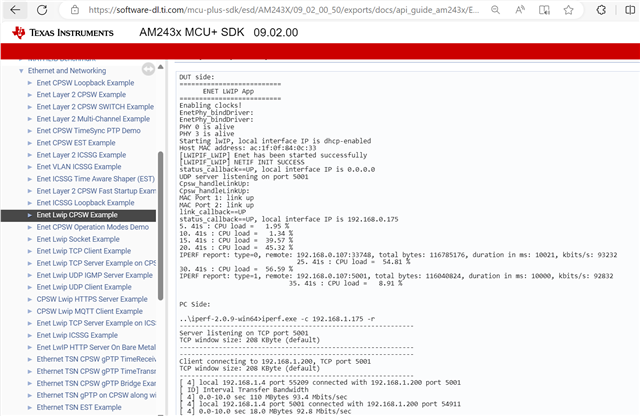The height and width of the screenshot is (416, 640).
Task: Open Enet CPSW TimeSync PTP Demo
Action: (89, 131)
